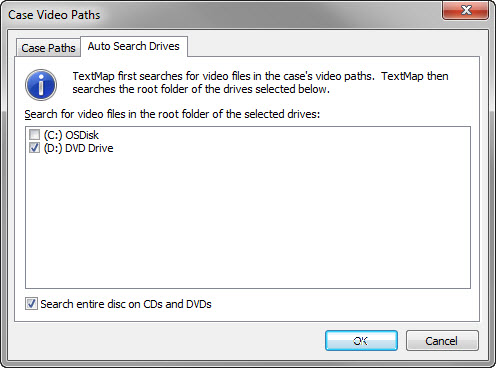The width and height of the screenshot is (496, 368).
Task: Click blank area left of OK button
Action: 167,341
